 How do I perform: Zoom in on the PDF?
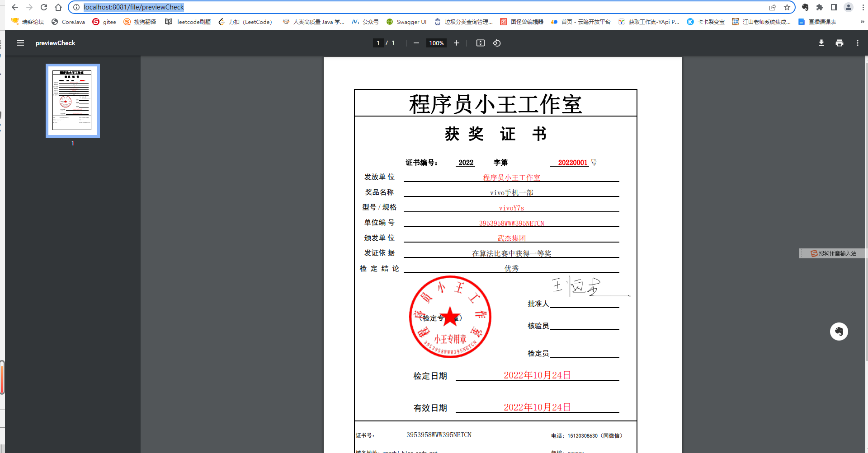click(x=456, y=43)
